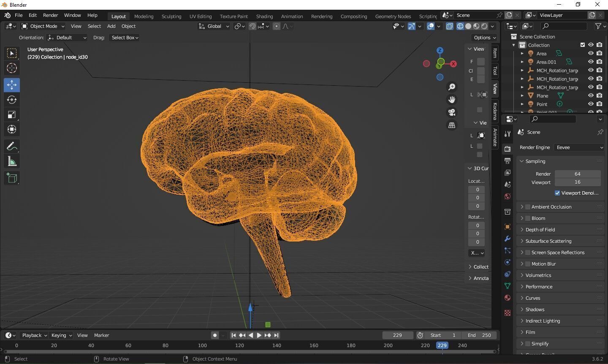Uncheck Viewport Denoising checkbox
The width and height of the screenshot is (608, 364).
pyautogui.click(x=557, y=193)
